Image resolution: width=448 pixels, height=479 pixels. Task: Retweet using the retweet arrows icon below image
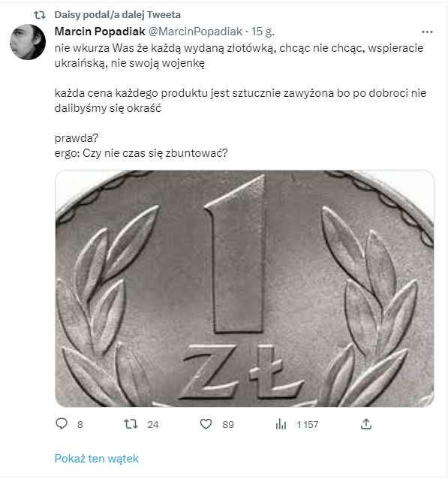pyautogui.click(x=131, y=424)
